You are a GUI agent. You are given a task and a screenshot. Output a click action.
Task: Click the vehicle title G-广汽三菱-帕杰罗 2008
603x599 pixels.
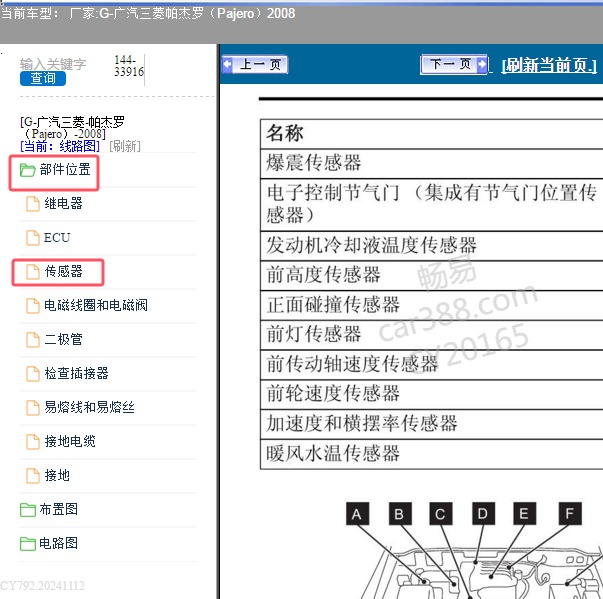coord(72,128)
